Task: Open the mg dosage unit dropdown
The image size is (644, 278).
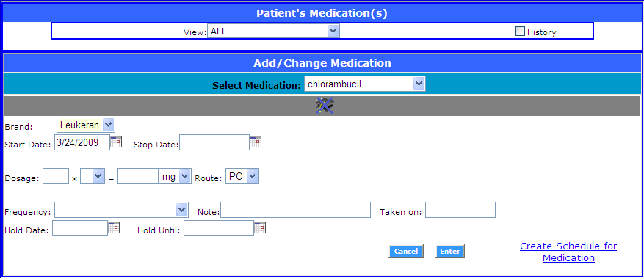Action: coord(175,176)
